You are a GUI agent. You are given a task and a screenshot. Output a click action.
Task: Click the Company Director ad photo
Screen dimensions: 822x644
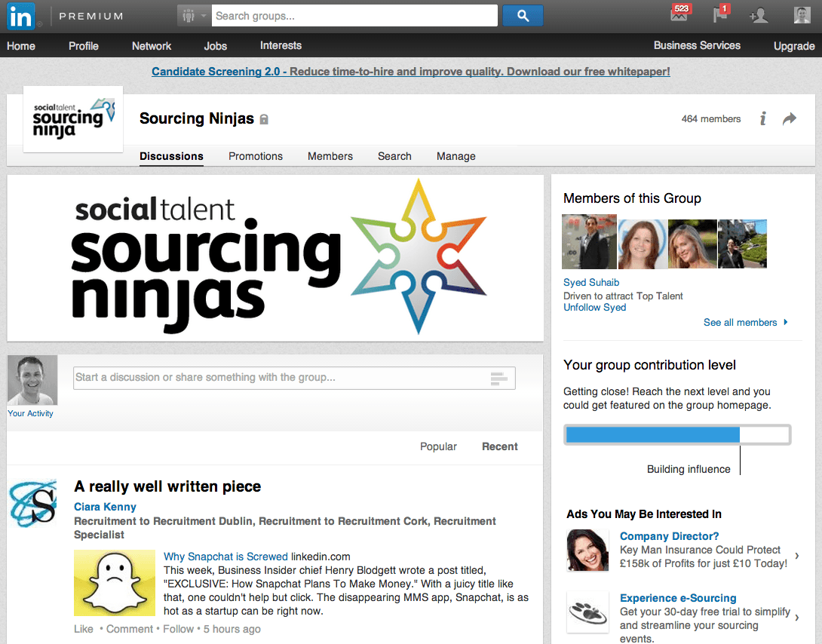(588, 550)
